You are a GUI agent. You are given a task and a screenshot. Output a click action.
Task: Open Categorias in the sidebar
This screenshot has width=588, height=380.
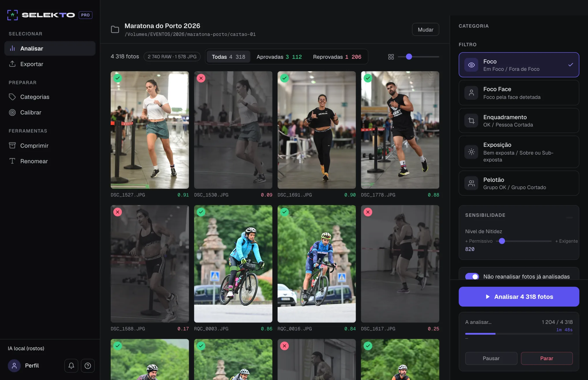point(50,97)
